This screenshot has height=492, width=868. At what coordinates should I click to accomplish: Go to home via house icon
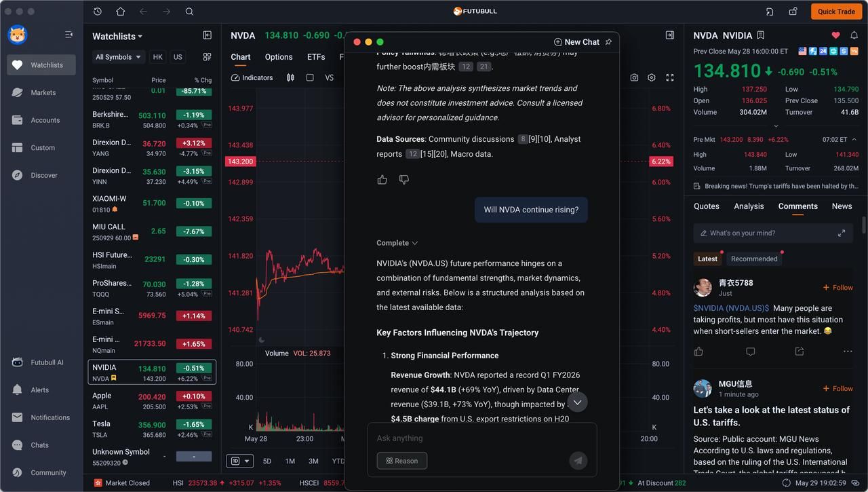point(120,12)
